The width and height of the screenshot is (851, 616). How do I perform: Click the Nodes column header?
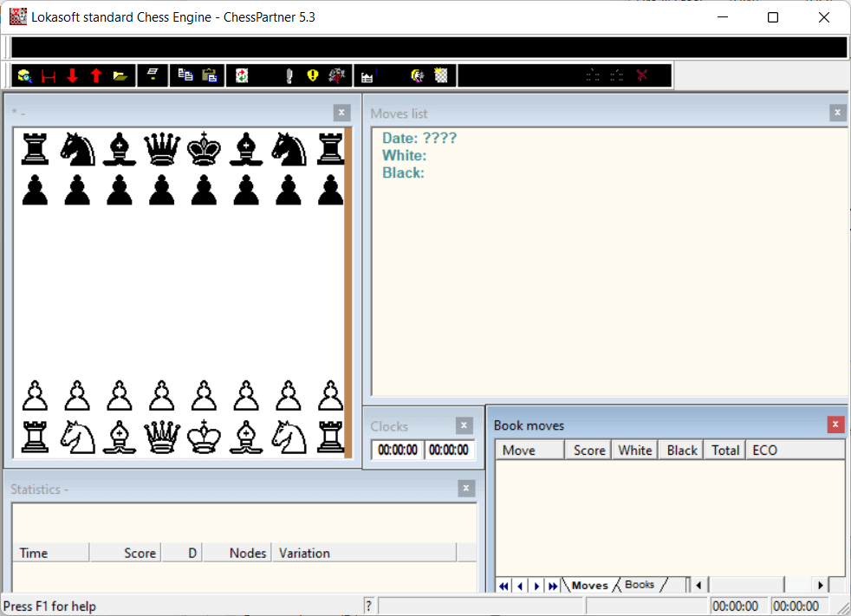pyautogui.click(x=237, y=553)
